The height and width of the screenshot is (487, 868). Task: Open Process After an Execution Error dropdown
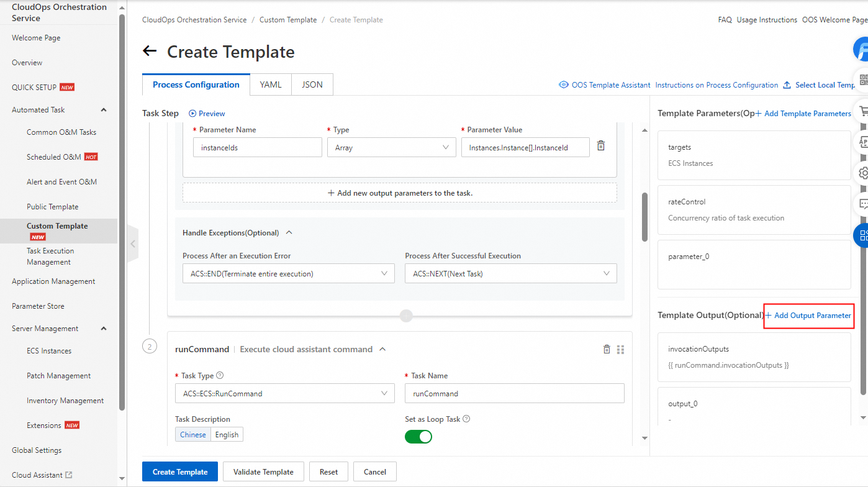pos(289,274)
